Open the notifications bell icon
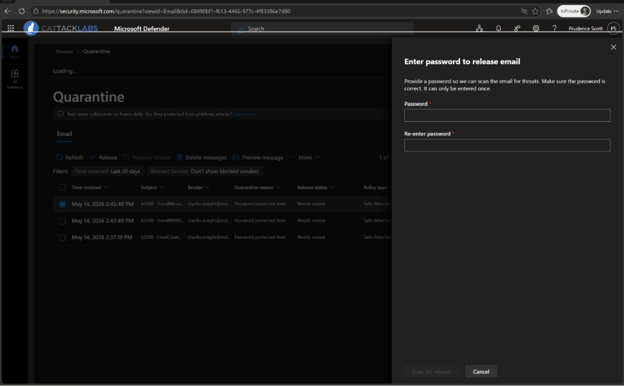This screenshot has height=386, width=624. [x=498, y=28]
